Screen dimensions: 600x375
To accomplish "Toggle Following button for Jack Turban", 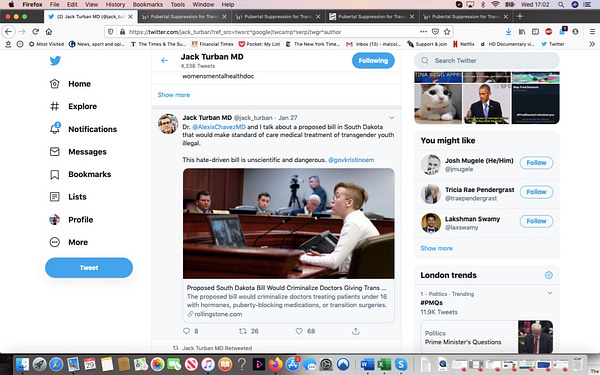I will 373,60.
